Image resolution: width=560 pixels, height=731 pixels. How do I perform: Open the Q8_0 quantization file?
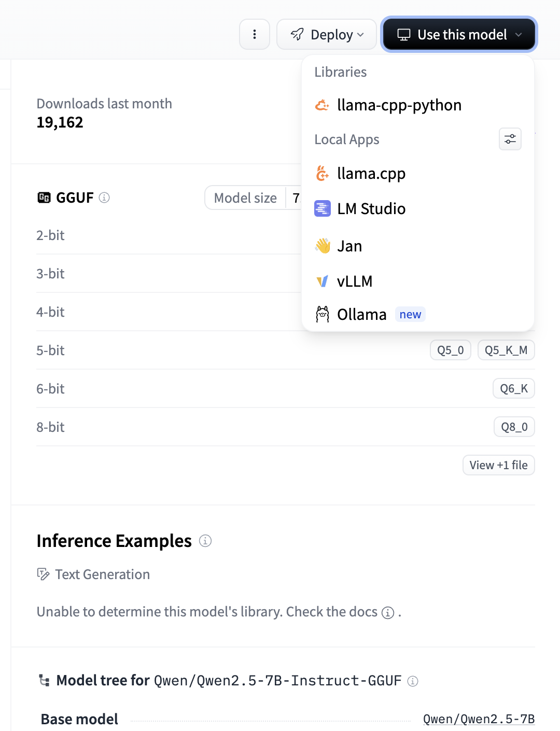514,427
